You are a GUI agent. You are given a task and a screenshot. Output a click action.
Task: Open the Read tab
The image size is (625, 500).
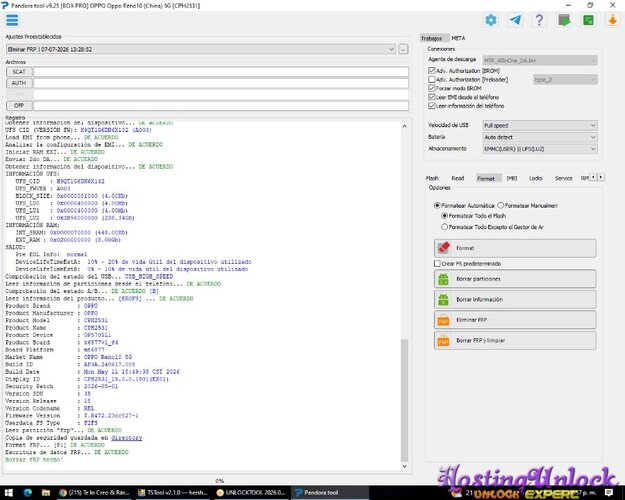point(458,178)
